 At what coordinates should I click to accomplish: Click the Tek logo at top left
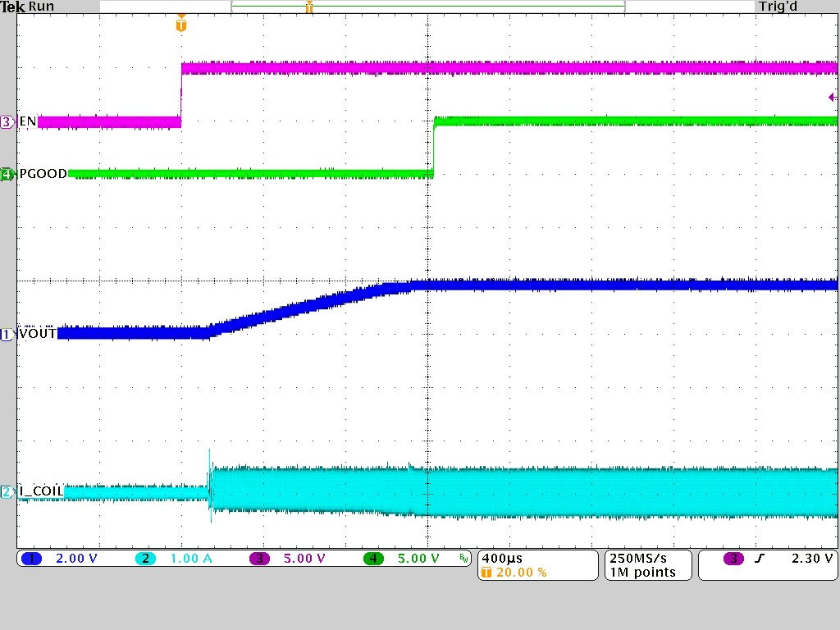pos(13,7)
